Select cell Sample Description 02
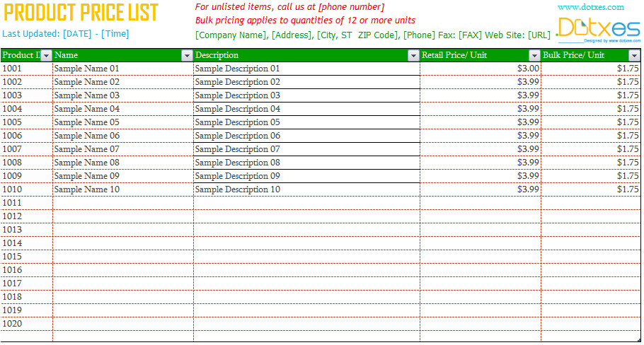This screenshot has height=345, width=644. pos(306,82)
